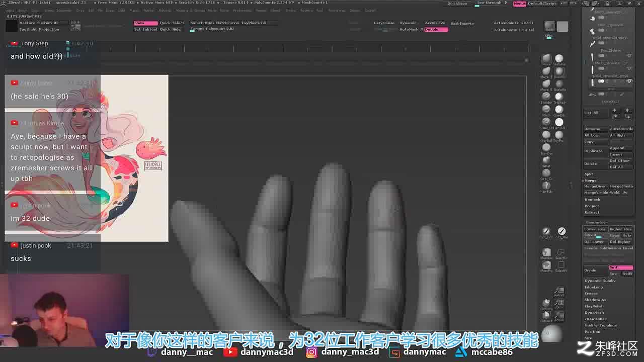Toggle LazyMouse option

coord(384,23)
